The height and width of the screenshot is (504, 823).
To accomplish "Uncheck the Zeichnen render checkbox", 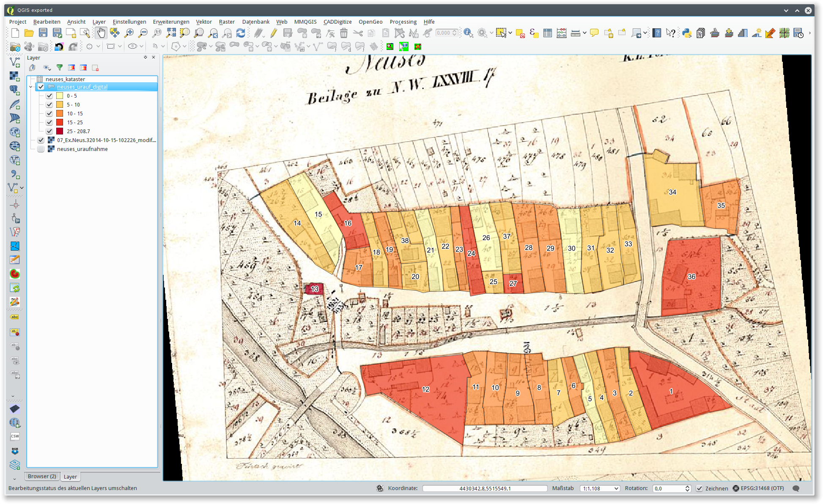I will [x=700, y=488].
